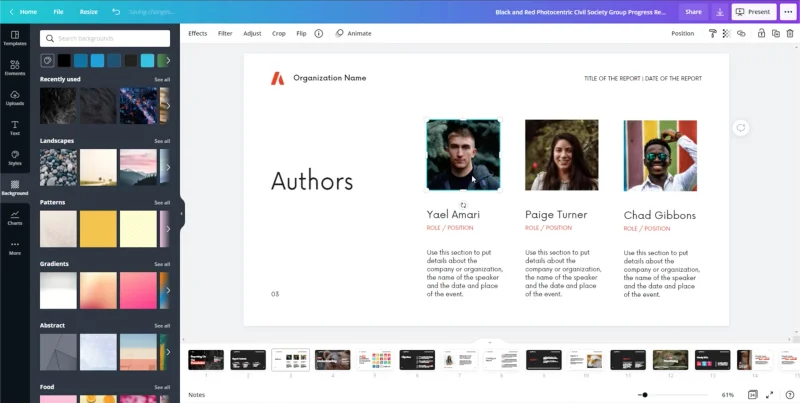Screen dimensions: 800x403
Task: Expand Gradients row with arrow
Action: (x=168, y=290)
